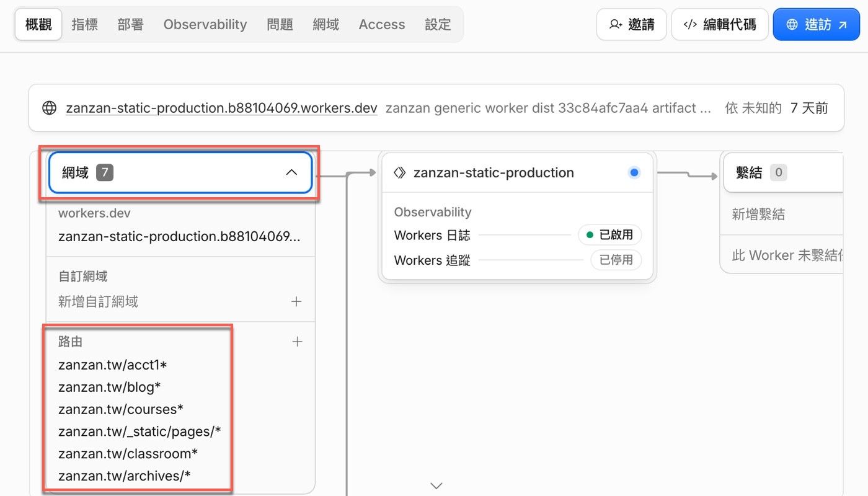
Task: Open the 概觀 tab
Action: click(38, 24)
